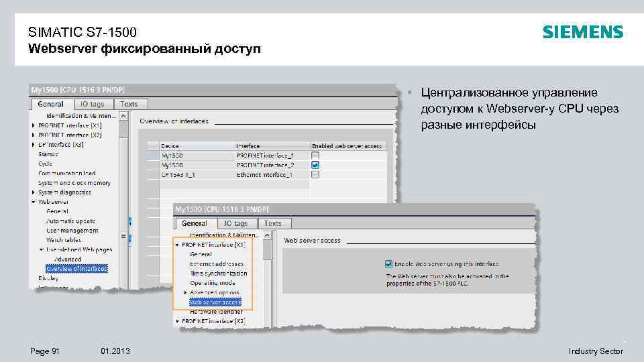Select Hardware identifier tree item
The height and width of the screenshot is (362, 644).
coord(217,312)
